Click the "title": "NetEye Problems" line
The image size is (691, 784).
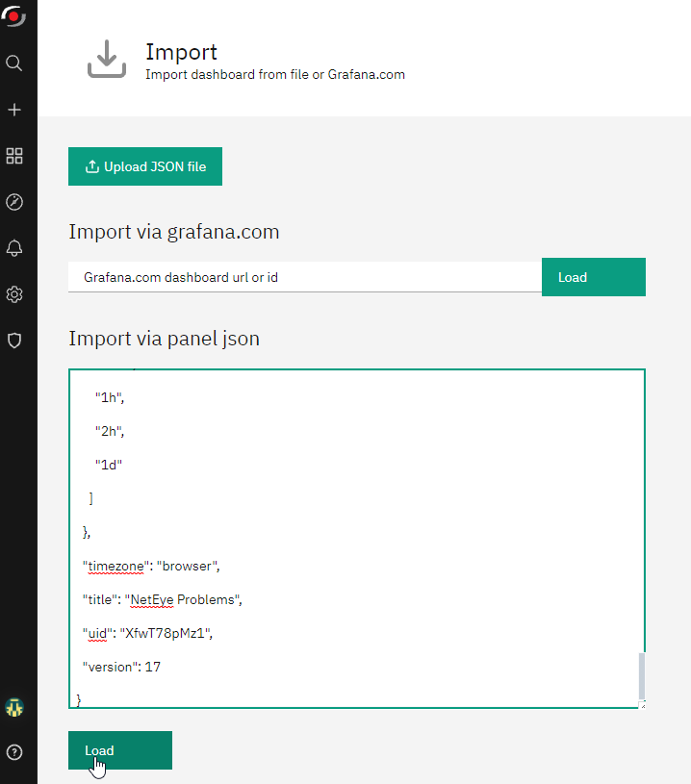pyautogui.click(x=162, y=599)
